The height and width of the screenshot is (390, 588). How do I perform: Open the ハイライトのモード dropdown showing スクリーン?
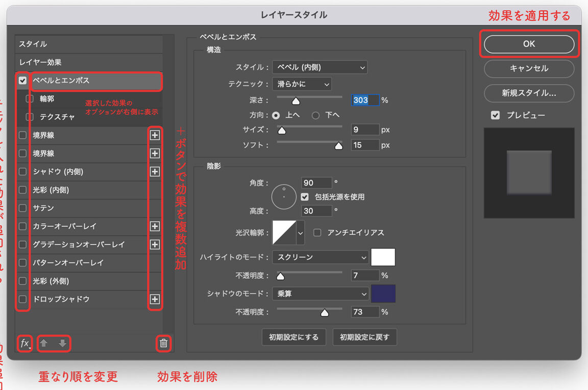pyautogui.click(x=321, y=257)
